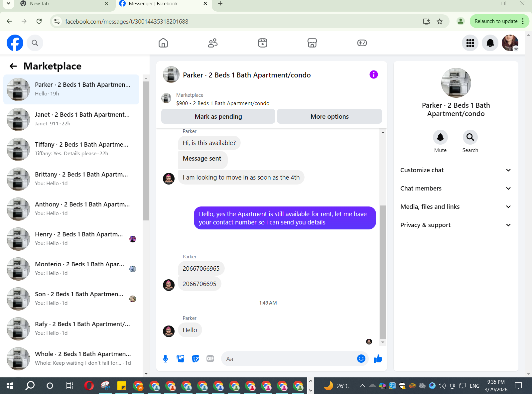Click the back arrow beside Marketplace heading
Viewport: 532px width, 394px height.
[13, 66]
